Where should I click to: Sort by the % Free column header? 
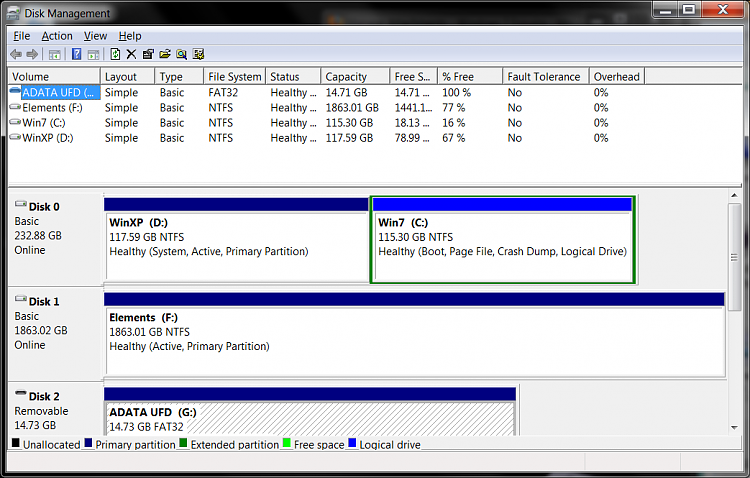point(470,77)
